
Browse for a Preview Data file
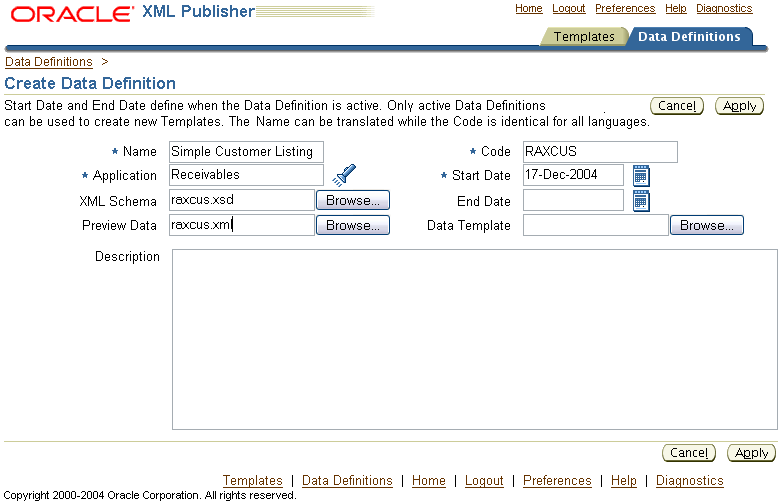353,225
